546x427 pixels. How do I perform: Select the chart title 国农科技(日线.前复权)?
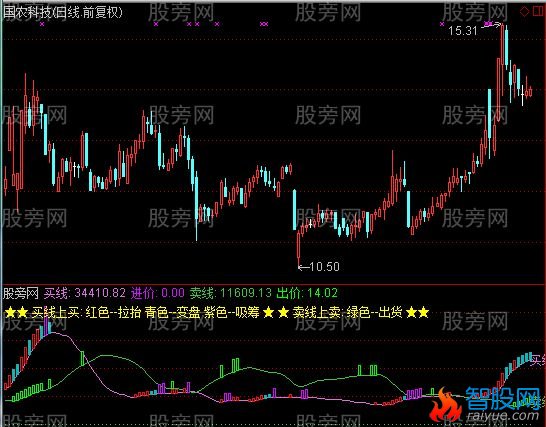pos(63,13)
